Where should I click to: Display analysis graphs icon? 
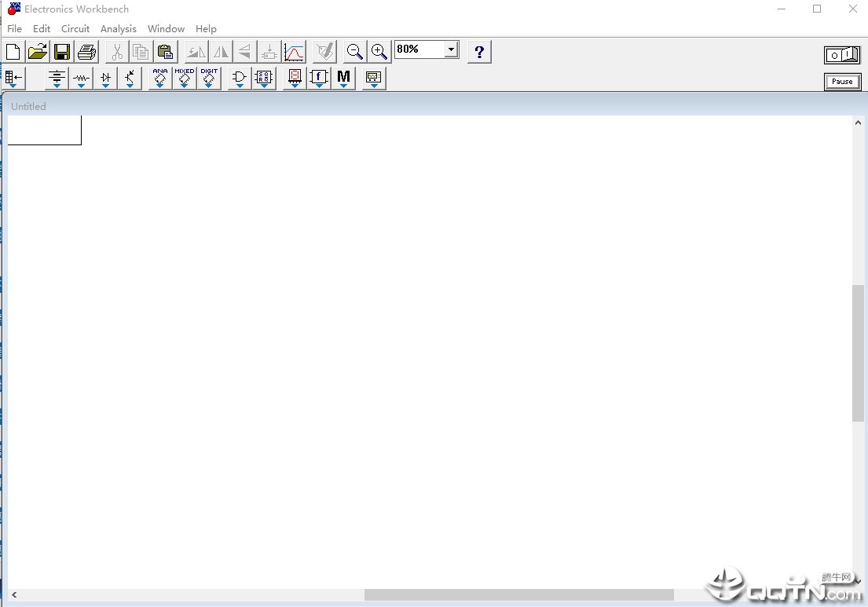pyautogui.click(x=294, y=52)
